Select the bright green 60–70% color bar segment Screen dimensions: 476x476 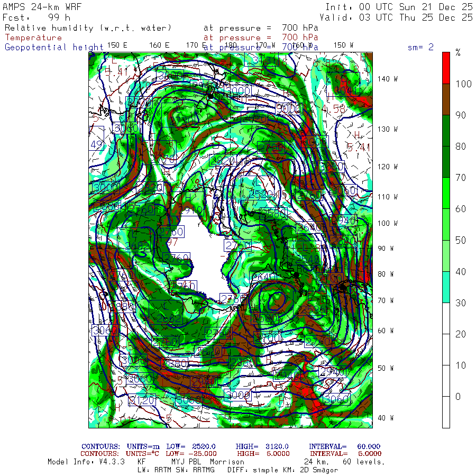click(x=446, y=193)
